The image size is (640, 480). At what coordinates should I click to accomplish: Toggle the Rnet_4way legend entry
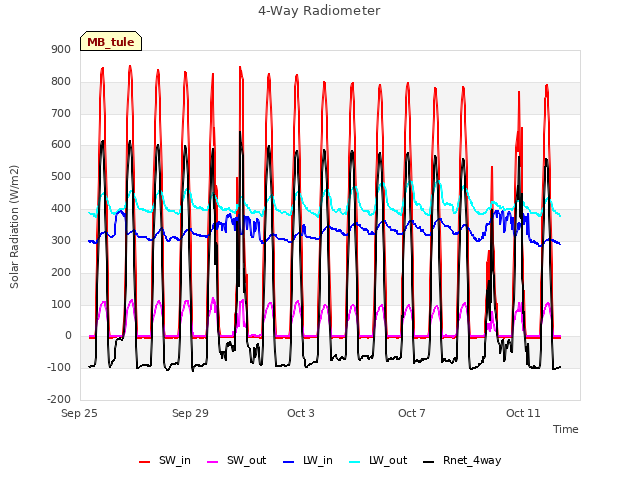click(462, 460)
